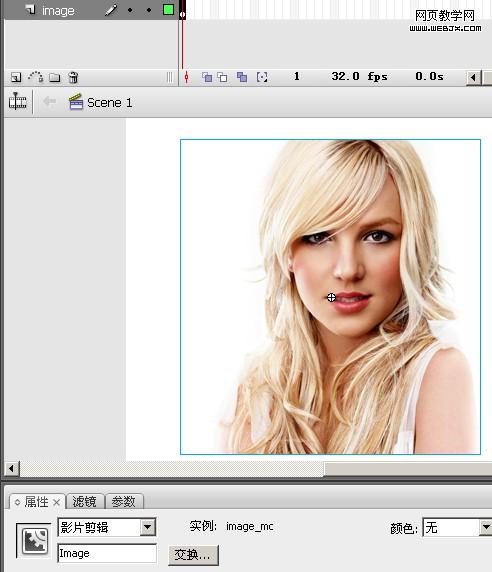Toggle visibility dot for image layer
Viewport: 492px width, 572px height.
click(x=130, y=10)
